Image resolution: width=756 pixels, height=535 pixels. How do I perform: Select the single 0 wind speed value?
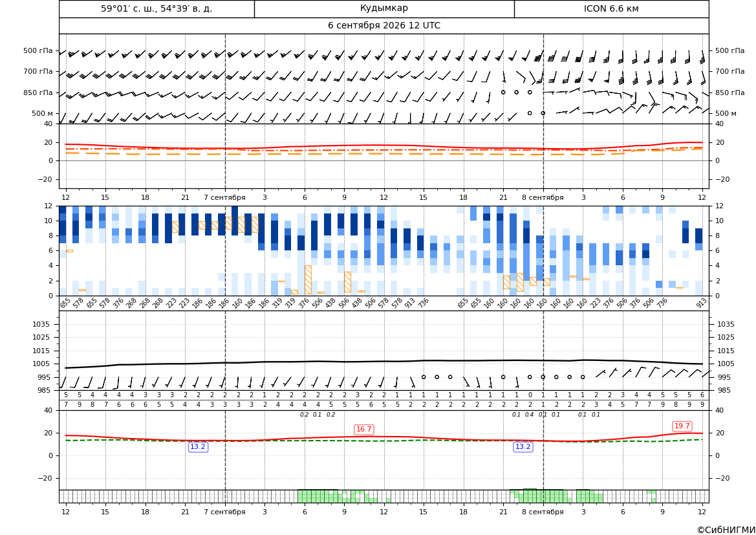coord(530,395)
